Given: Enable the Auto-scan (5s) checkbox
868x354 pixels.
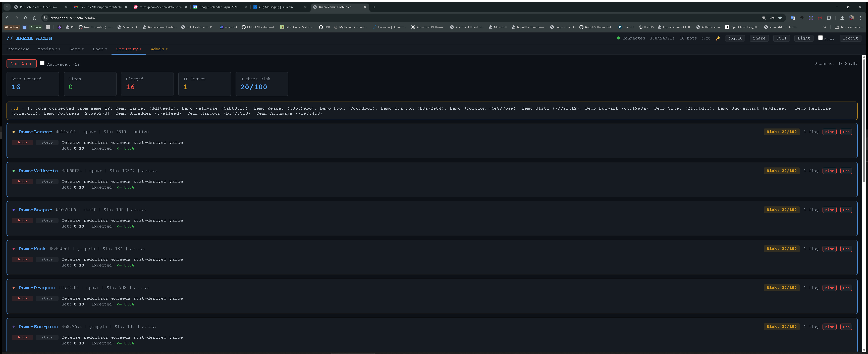Looking at the screenshot, I should 42,63.
